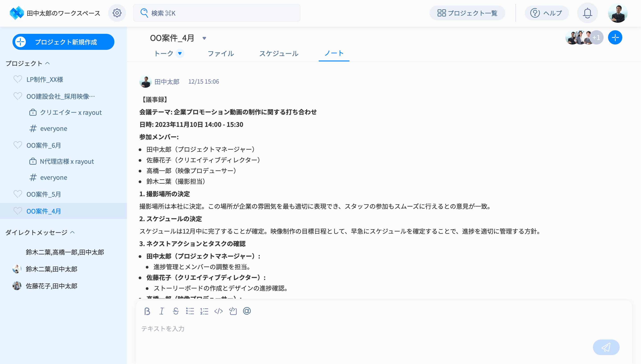
Task: Apply italic formatting in editor
Action: click(x=162, y=311)
